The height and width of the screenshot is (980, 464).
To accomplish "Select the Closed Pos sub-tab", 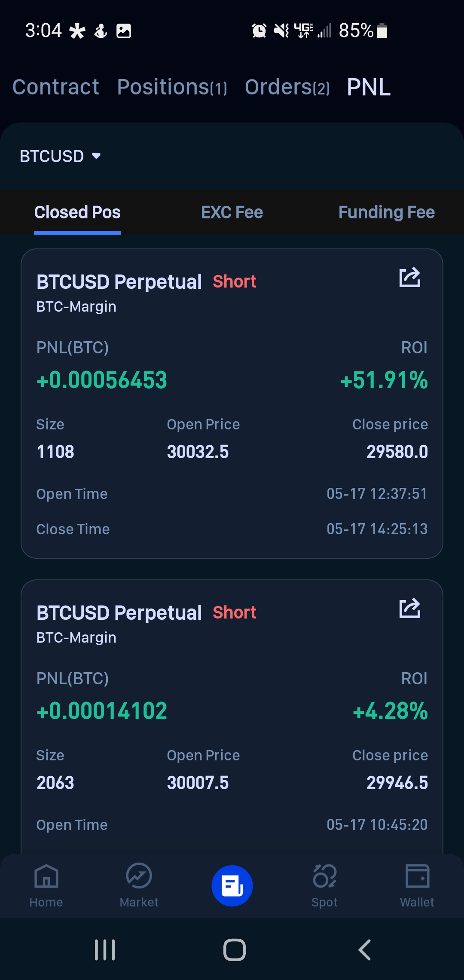I will 77,212.
